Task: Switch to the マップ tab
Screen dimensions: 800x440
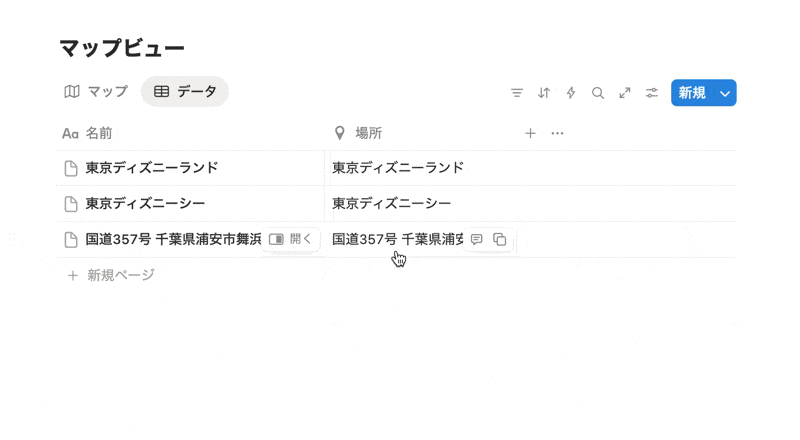Action: [97, 92]
